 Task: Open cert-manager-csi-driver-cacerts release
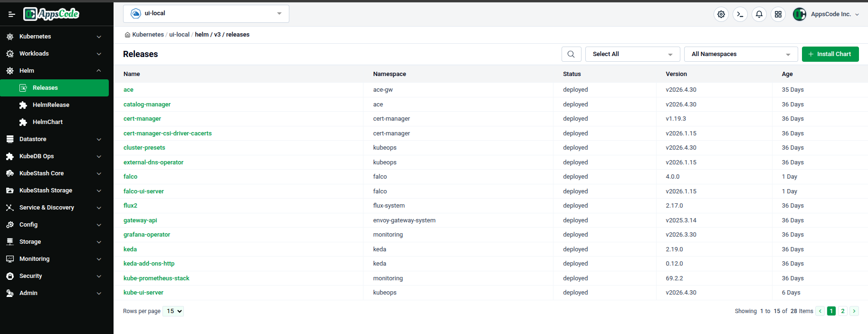[x=168, y=134]
